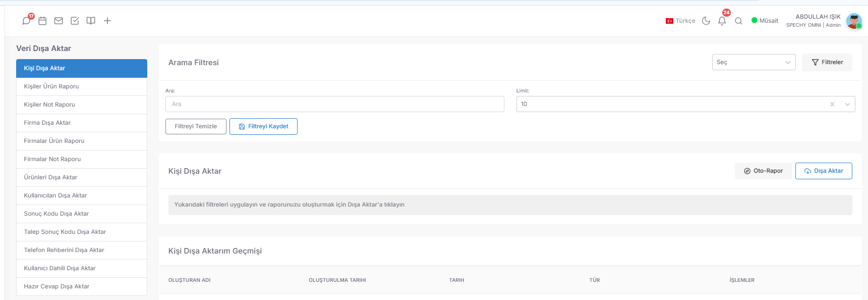Select Kullanıcı Dahili Dışa Aktar

[x=82, y=268]
